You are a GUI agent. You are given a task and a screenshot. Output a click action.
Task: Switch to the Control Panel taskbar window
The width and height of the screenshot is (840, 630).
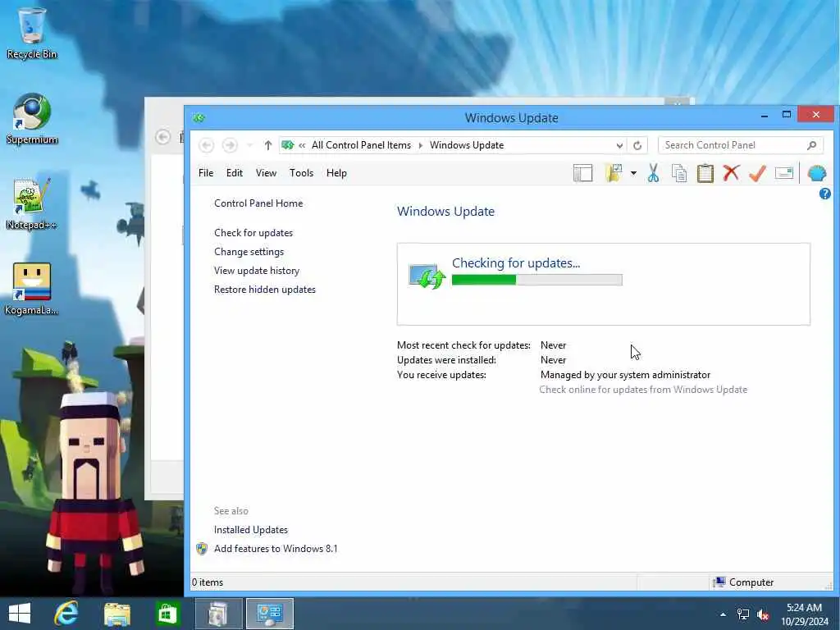(x=269, y=614)
